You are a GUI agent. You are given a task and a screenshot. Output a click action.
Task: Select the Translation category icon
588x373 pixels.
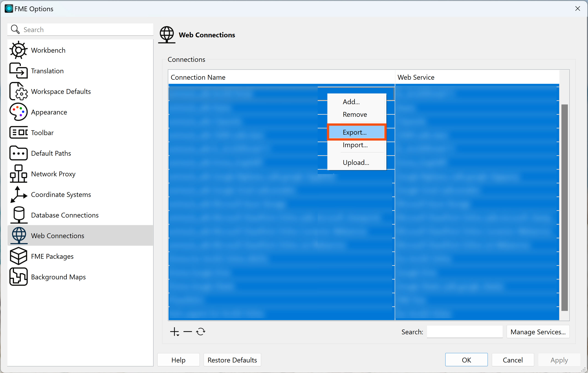(x=18, y=71)
